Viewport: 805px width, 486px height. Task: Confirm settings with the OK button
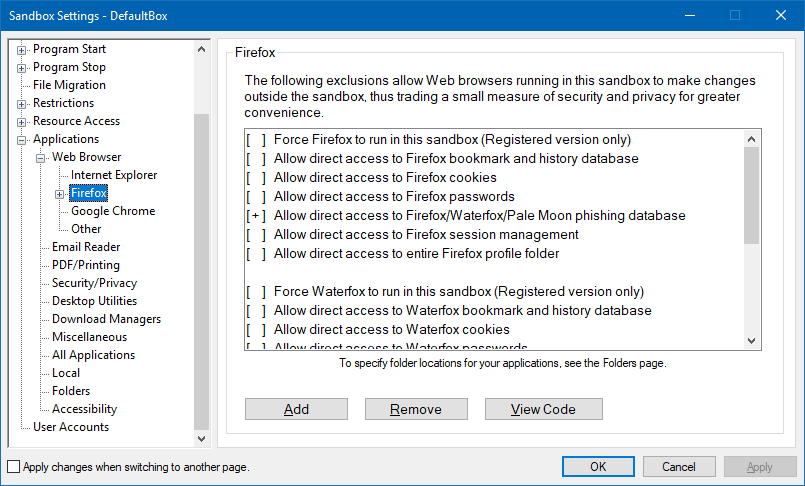(598, 467)
